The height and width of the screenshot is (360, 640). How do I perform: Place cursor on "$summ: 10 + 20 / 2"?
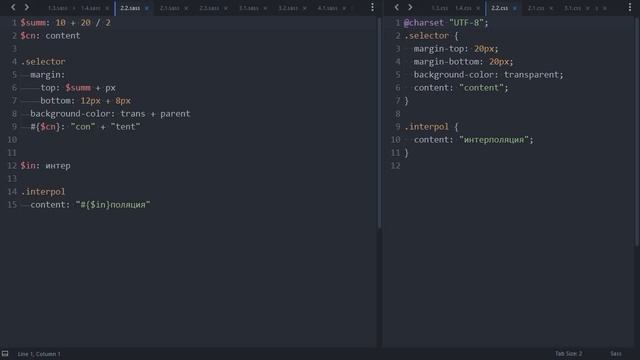point(65,23)
